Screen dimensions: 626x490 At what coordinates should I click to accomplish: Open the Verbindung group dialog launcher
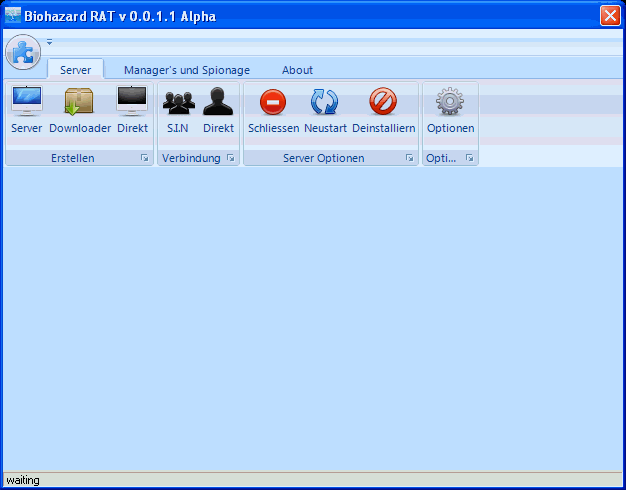click(230, 158)
